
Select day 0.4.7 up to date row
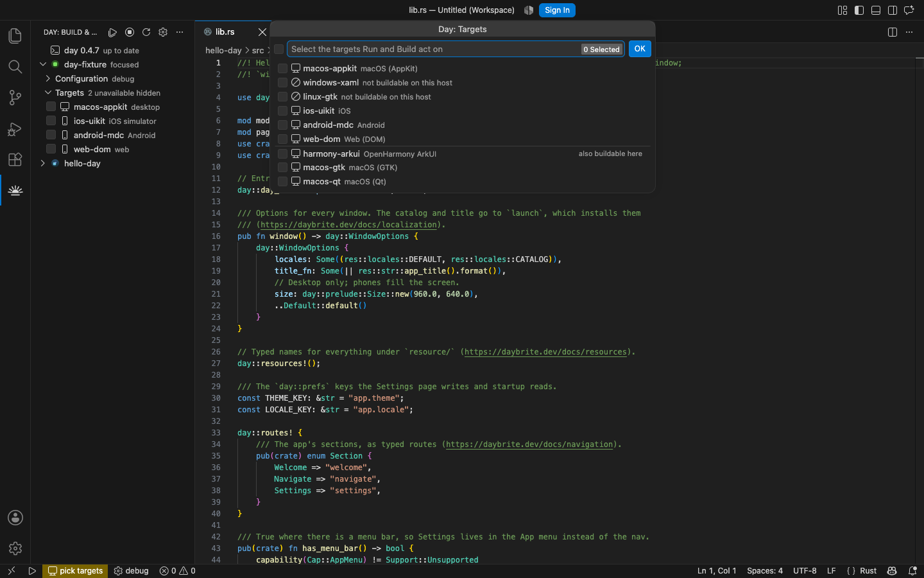coord(113,50)
